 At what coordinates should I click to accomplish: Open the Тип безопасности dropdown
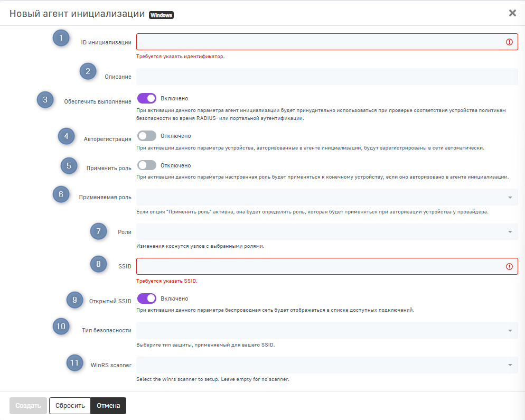(327, 330)
